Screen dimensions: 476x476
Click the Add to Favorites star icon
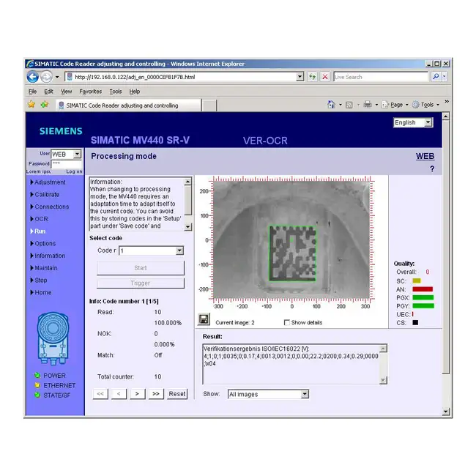click(x=45, y=105)
